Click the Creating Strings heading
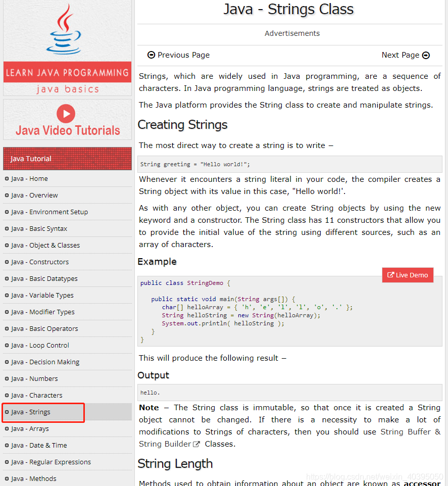 pos(182,125)
